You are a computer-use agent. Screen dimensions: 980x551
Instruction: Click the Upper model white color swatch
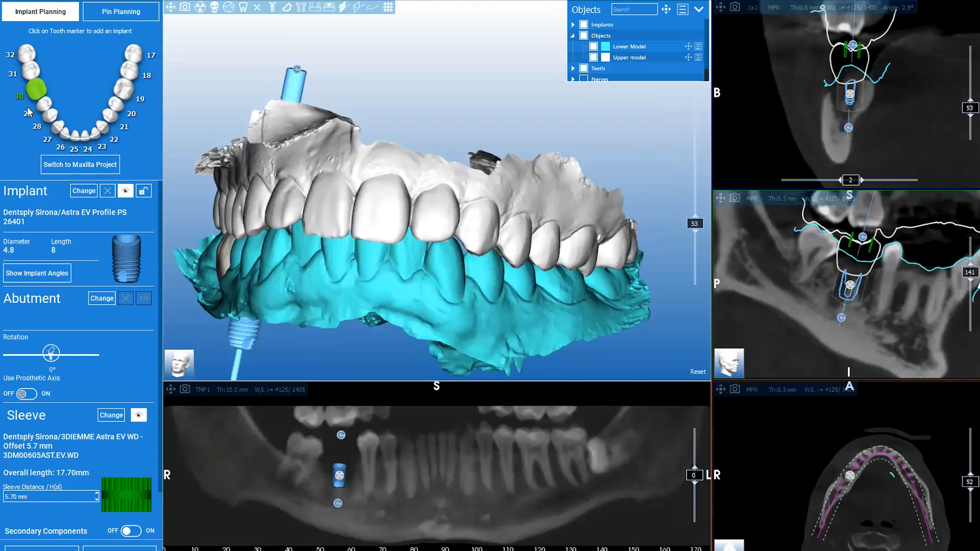click(605, 58)
